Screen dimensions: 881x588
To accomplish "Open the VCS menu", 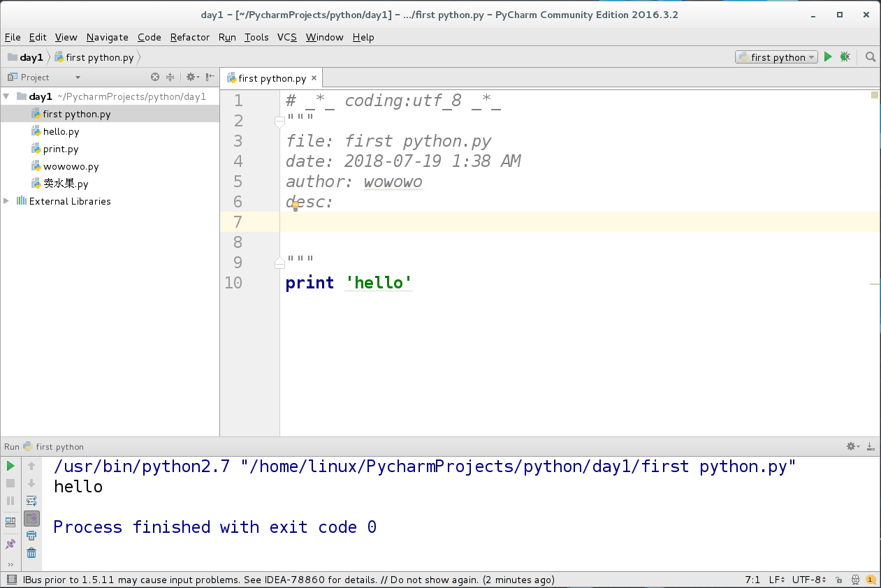I will (x=287, y=37).
